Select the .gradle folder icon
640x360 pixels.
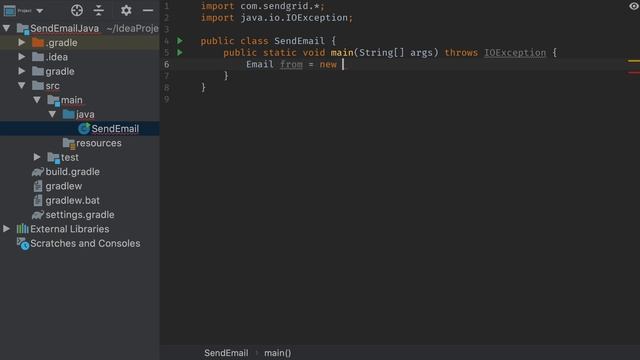[38, 42]
